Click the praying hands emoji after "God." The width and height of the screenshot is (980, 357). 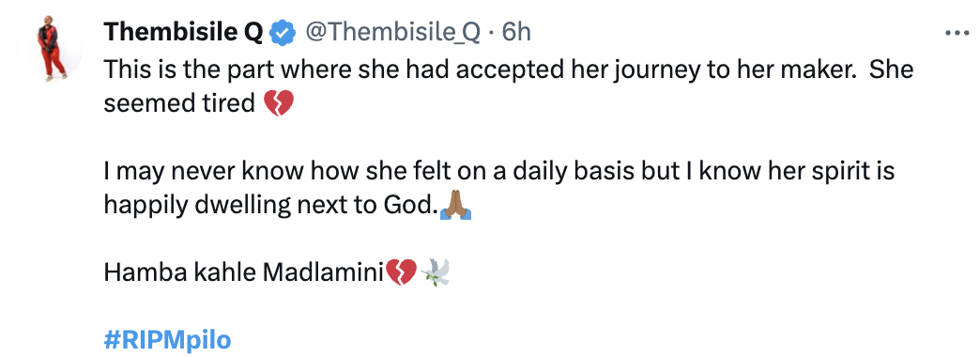(x=455, y=205)
